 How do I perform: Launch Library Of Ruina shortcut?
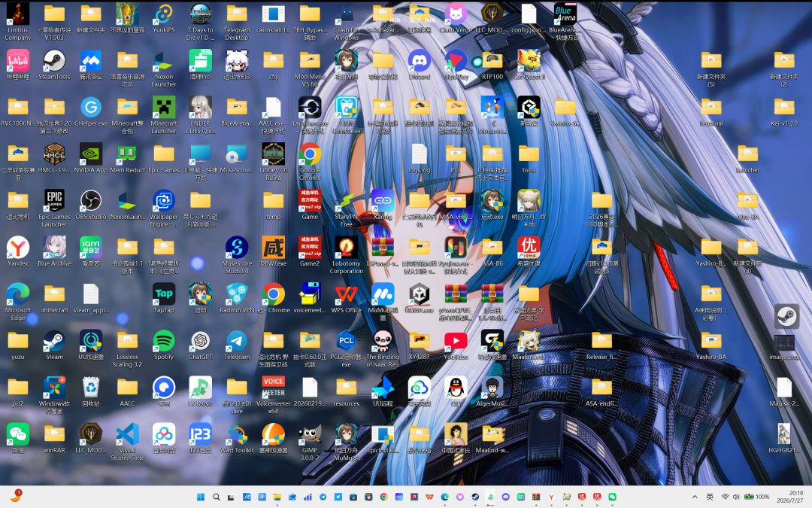pyautogui.click(x=274, y=161)
